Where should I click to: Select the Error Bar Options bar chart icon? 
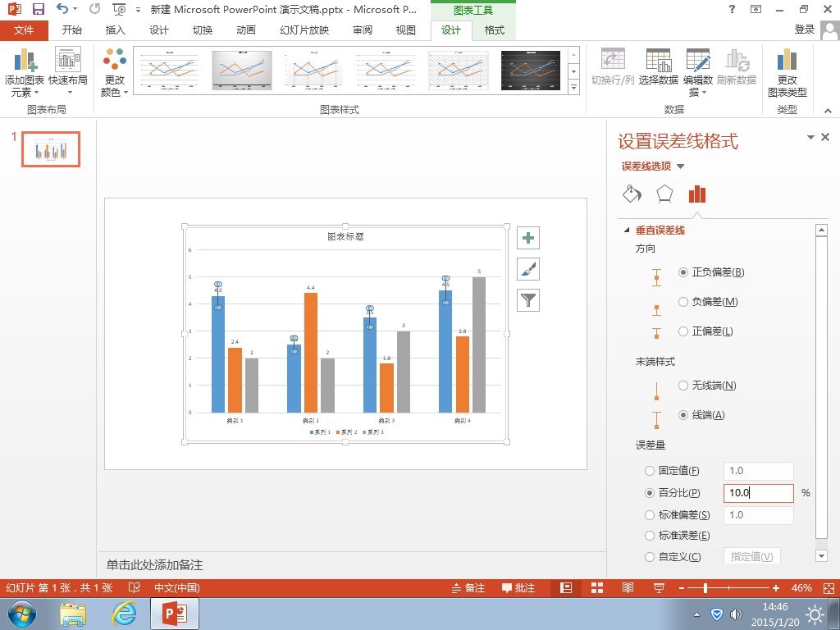(697, 194)
